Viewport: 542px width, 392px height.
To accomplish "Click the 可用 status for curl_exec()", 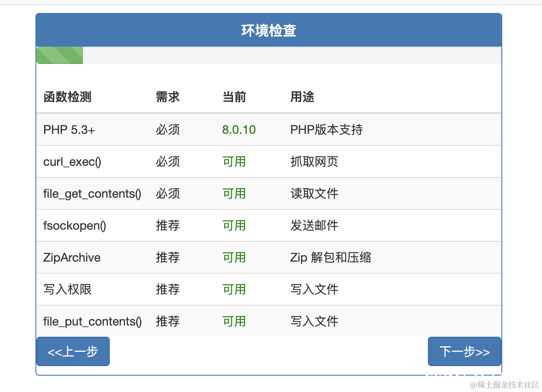I will click(234, 161).
